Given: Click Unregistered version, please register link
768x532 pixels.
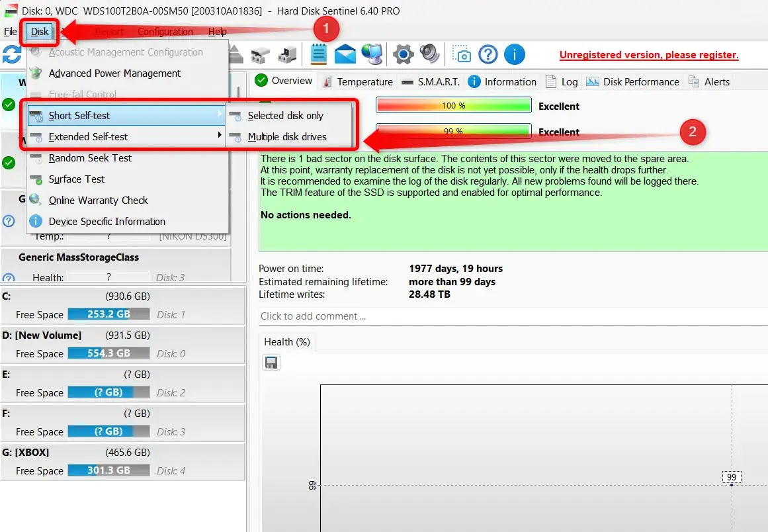Looking at the screenshot, I should [649, 55].
